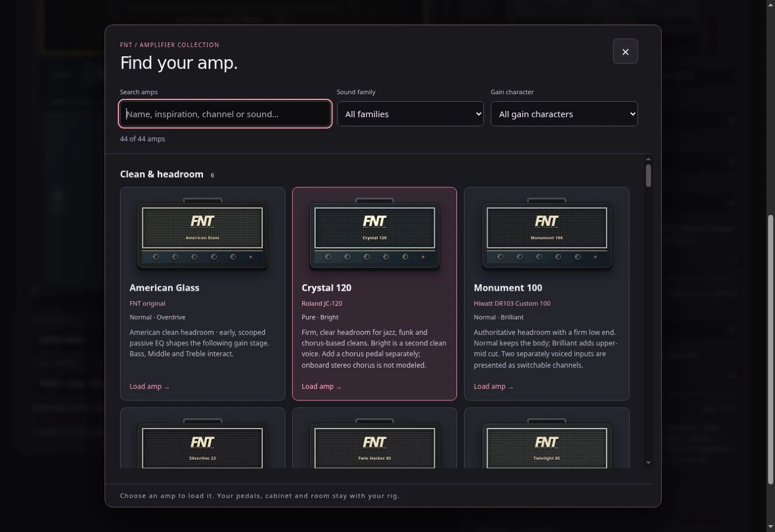This screenshot has height=532, width=775.
Task: Click the Crystal 120 description text
Action: pos(374,349)
